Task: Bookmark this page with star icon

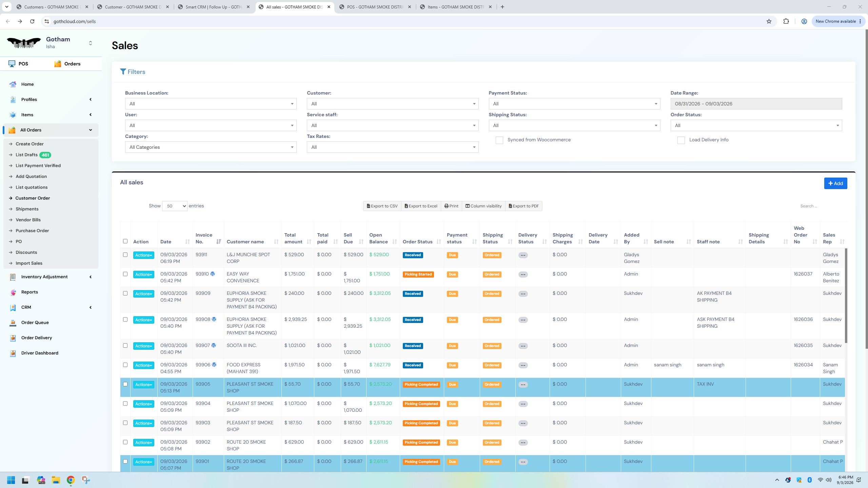Action: (x=769, y=21)
